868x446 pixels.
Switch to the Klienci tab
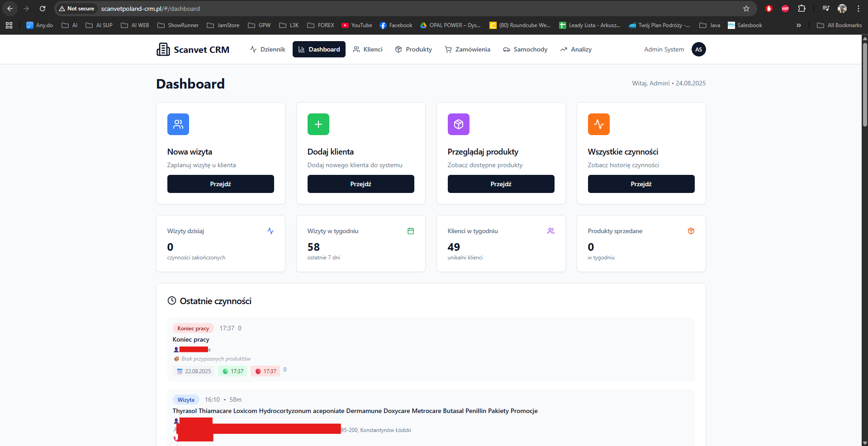[367, 49]
